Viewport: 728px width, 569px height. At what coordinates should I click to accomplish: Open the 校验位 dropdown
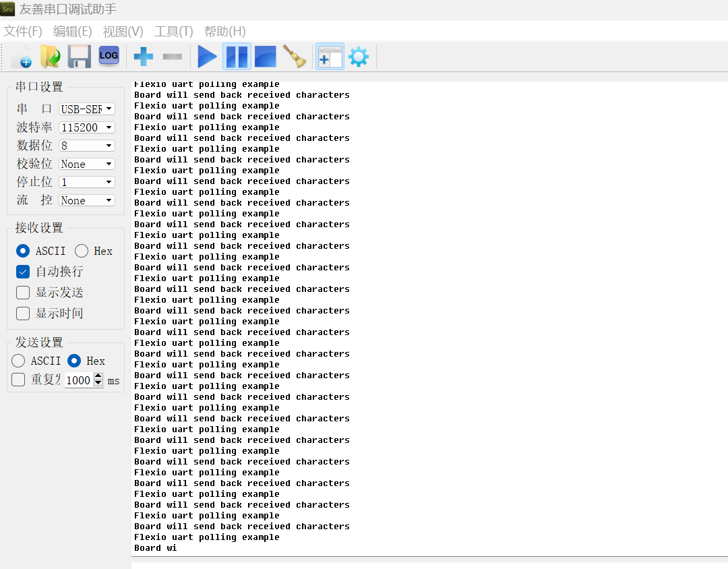(87, 164)
